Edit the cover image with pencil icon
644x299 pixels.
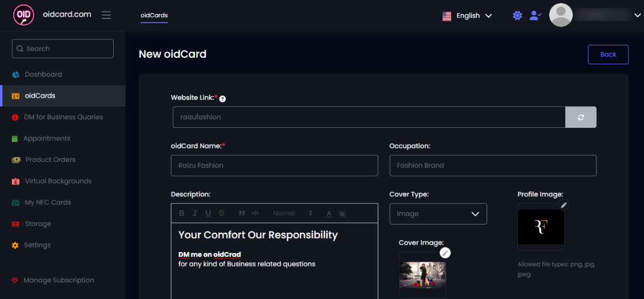[445, 253]
